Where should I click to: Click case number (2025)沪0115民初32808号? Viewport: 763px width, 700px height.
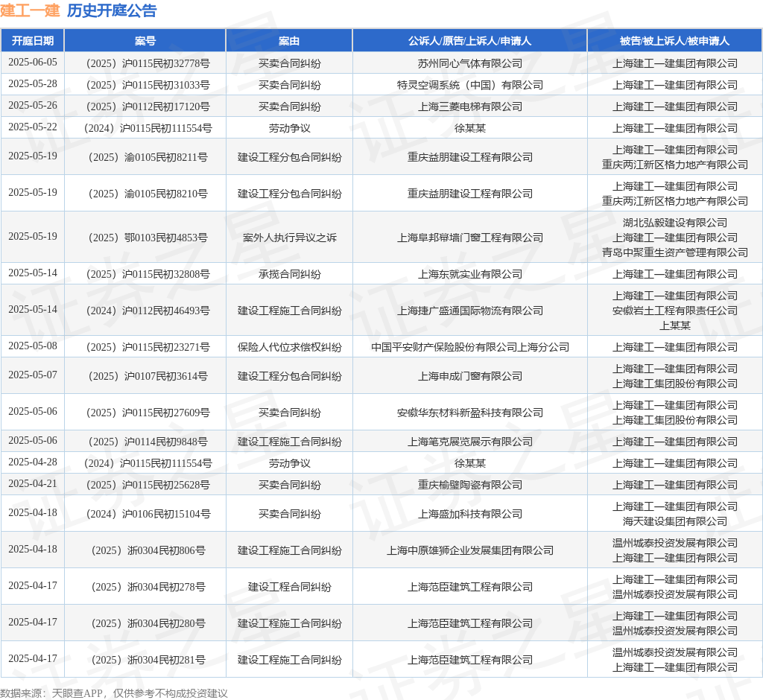tap(148, 274)
